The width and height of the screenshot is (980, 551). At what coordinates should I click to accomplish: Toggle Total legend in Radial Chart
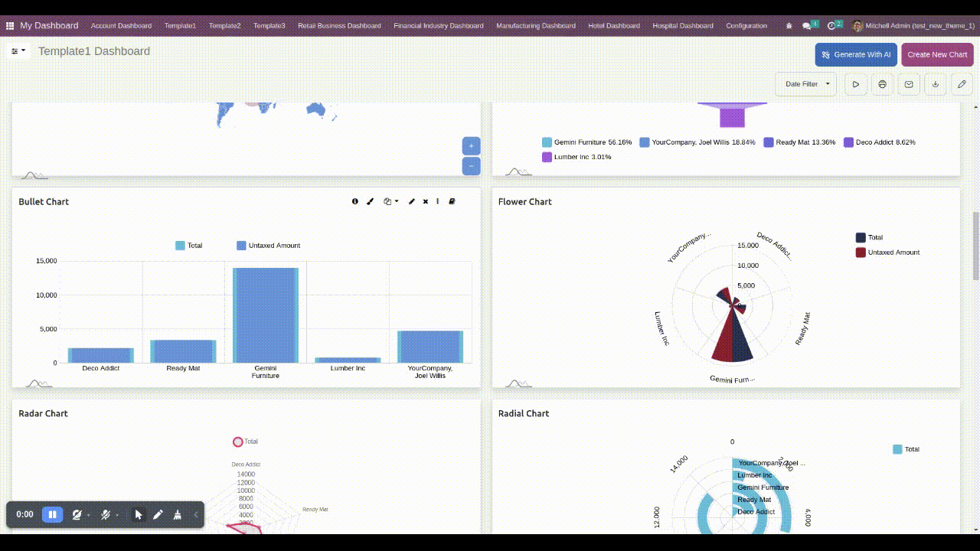tap(906, 449)
